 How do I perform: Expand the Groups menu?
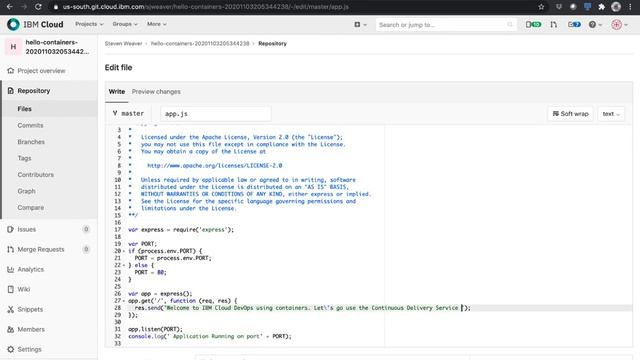pyautogui.click(x=125, y=24)
